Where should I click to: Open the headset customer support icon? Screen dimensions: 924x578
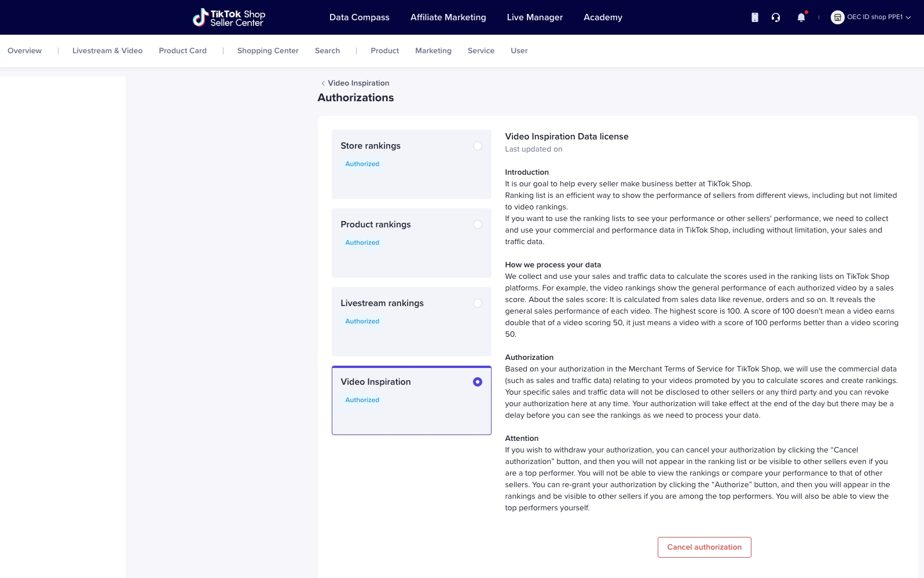point(776,17)
